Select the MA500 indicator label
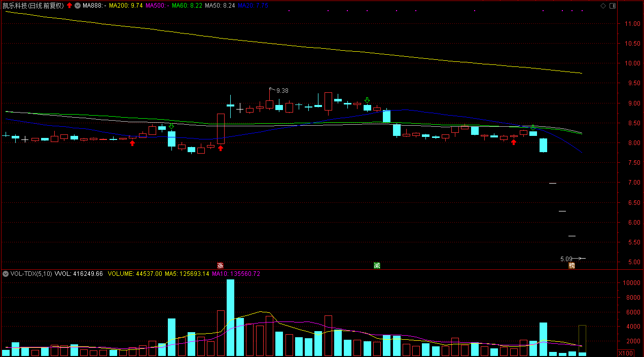The width and height of the screenshot is (644, 357). (157, 6)
